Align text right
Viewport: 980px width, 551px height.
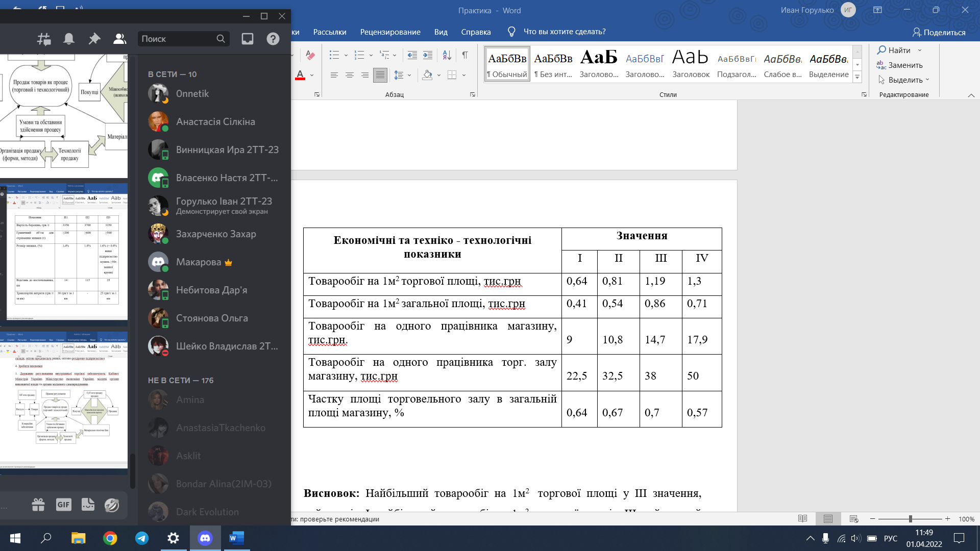pos(365,75)
